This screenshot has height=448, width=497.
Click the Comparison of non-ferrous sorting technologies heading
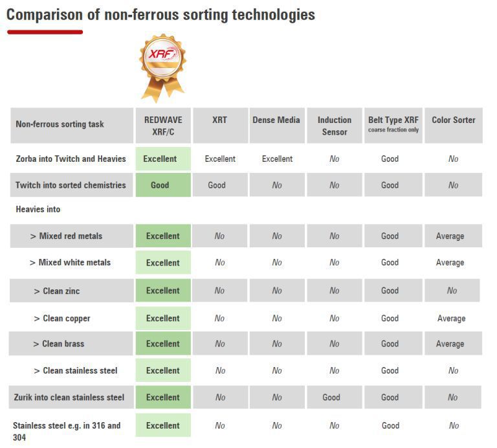click(x=160, y=14)
